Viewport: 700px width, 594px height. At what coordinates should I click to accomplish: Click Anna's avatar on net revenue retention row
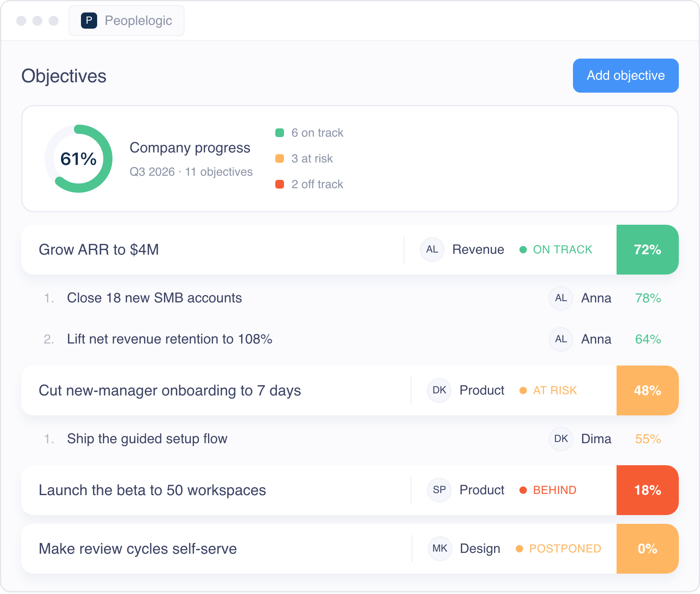(x=561, y=339)
